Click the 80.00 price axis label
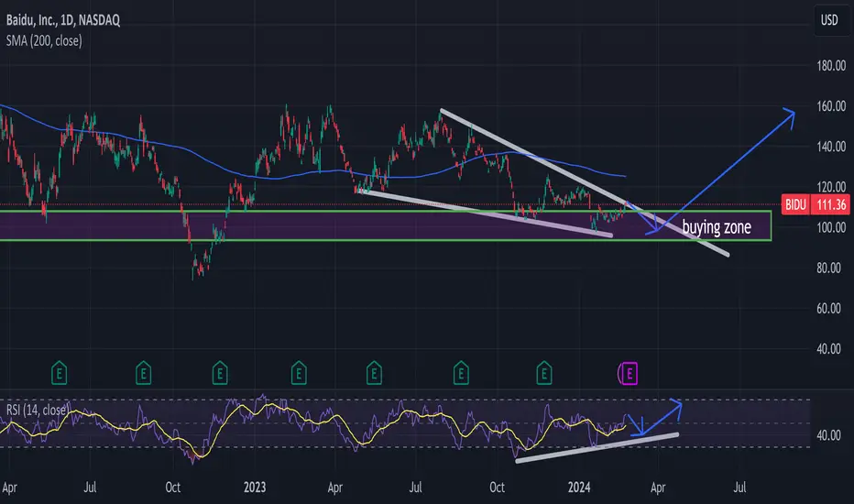The width and height of the screenshot is (854, 504). click(x=829, y=268)
